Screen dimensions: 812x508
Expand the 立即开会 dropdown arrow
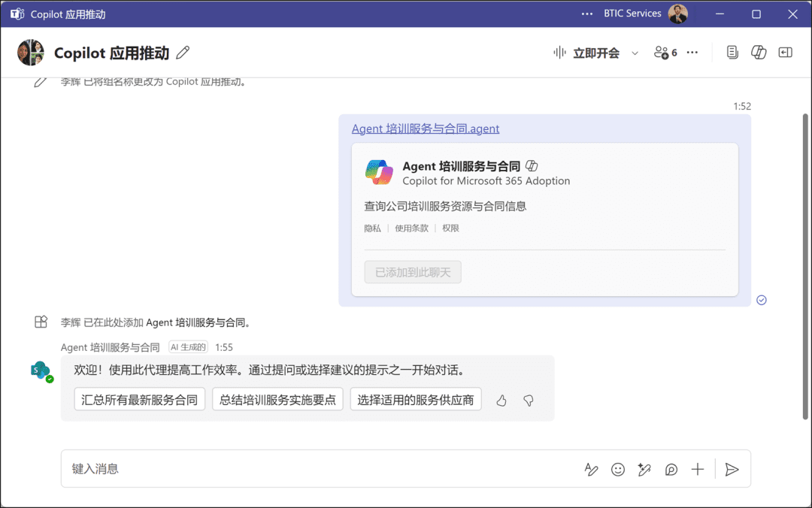pyautogui.click(x=635, y=53)
